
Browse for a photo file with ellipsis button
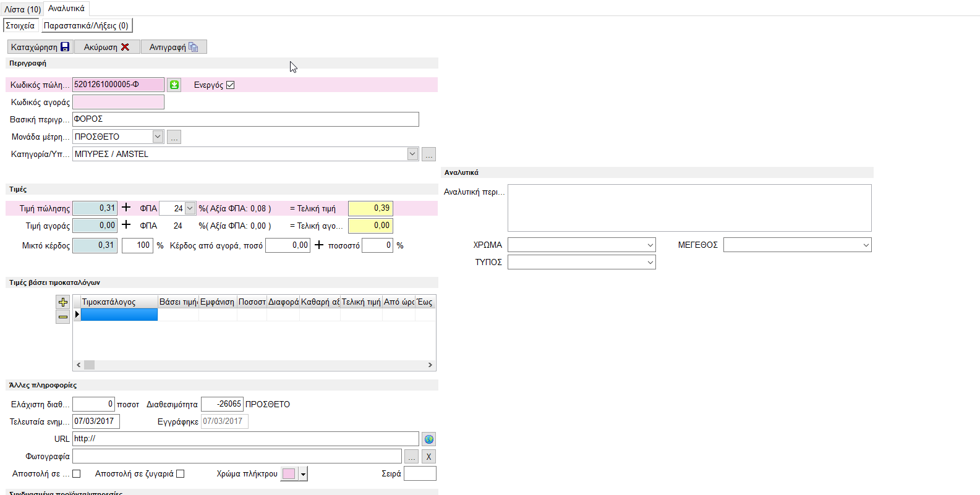pos(411,456)
